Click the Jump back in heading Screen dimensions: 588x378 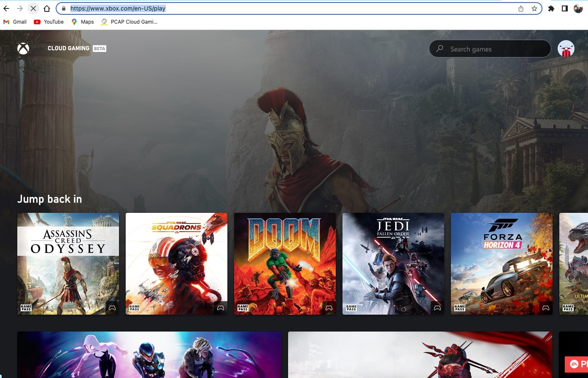[x=50, y=199]
